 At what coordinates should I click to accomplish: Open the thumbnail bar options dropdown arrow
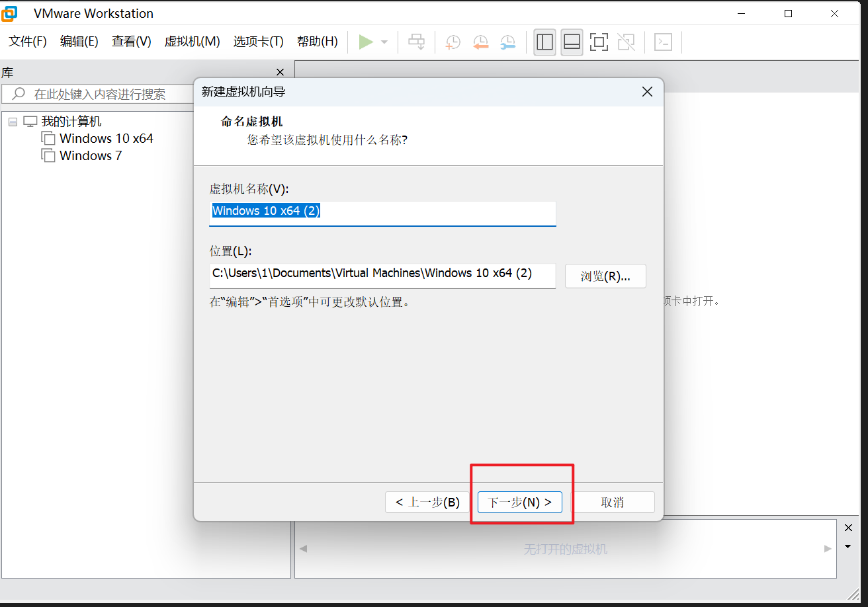pos(849,546)
